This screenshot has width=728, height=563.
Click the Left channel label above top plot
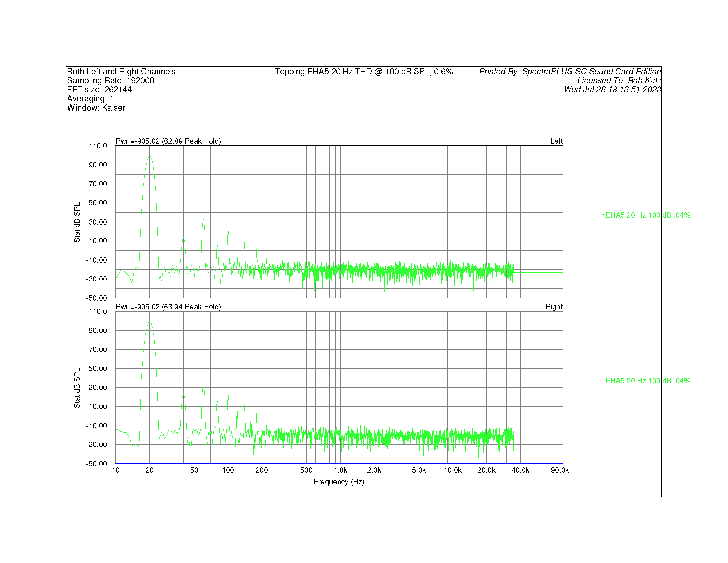(556, 141)
